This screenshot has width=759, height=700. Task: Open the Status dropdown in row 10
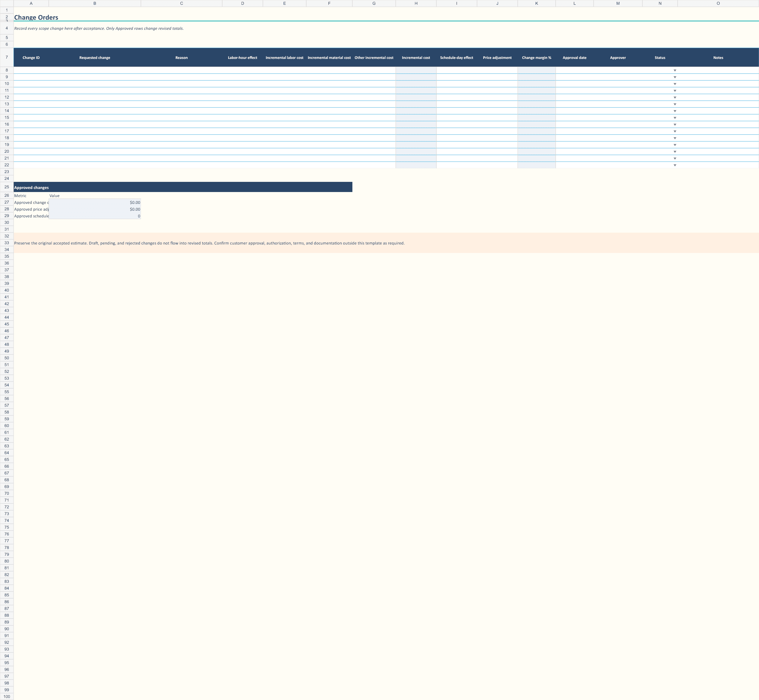[675, 84]
